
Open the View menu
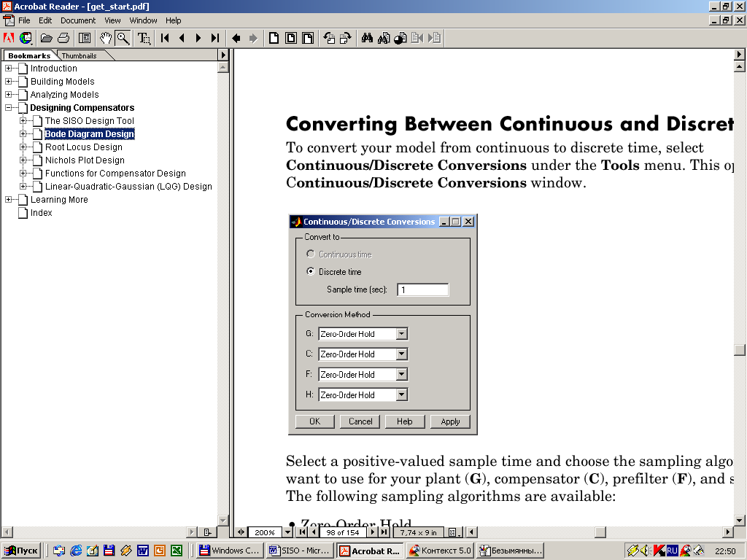pos(112,20)
